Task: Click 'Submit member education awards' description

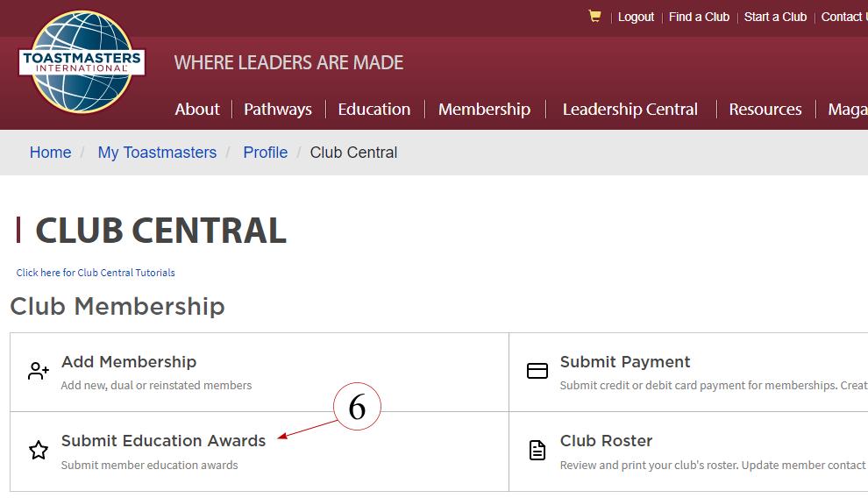Action: [149, 465]
